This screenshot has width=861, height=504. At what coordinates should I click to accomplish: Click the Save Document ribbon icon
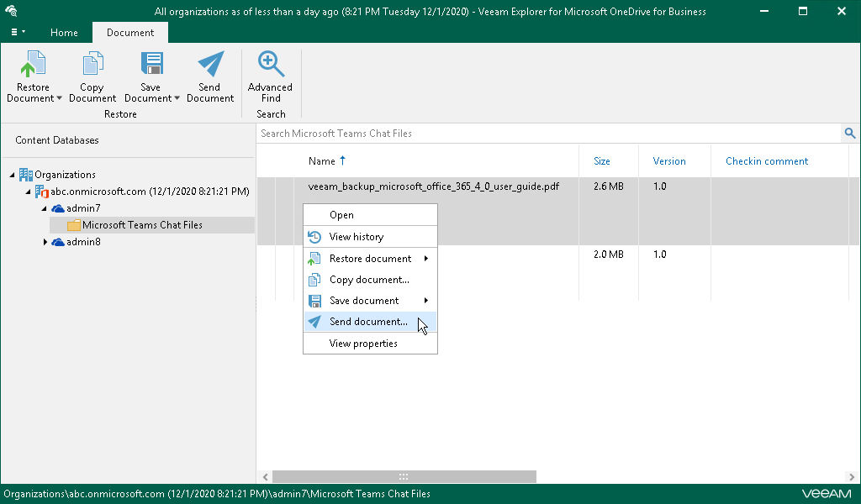pos(151,64)
